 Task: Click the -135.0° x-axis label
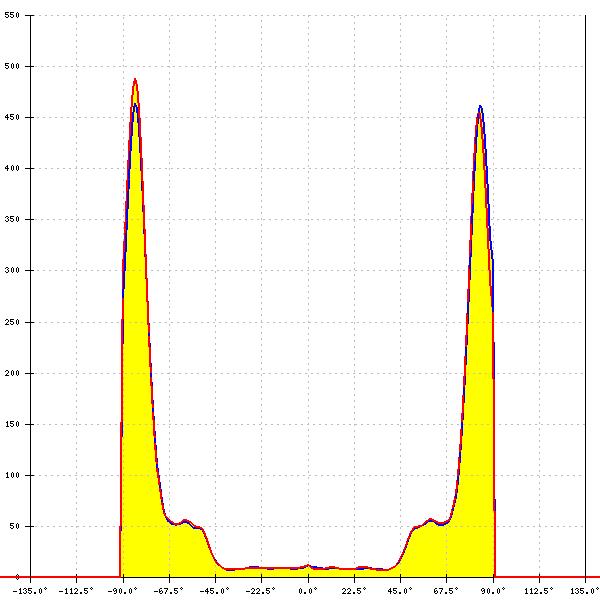click(x=31, y=591)
